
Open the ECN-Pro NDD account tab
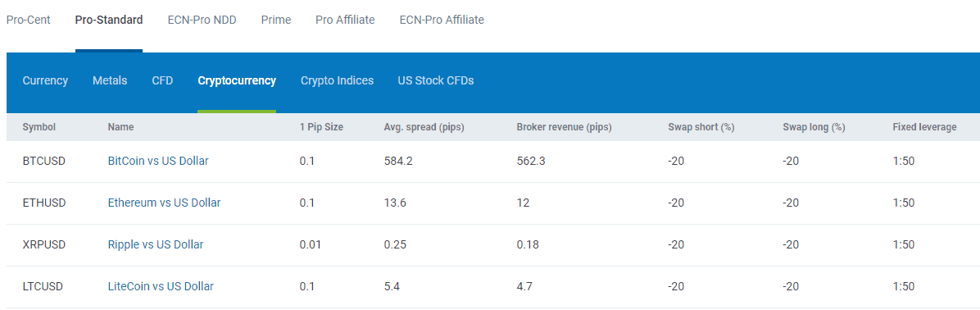pyautogui.click(x=202, y=20)
